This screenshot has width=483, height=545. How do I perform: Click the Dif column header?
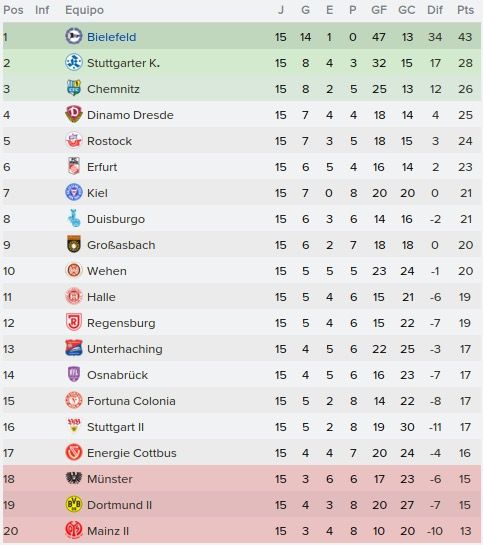435,10
